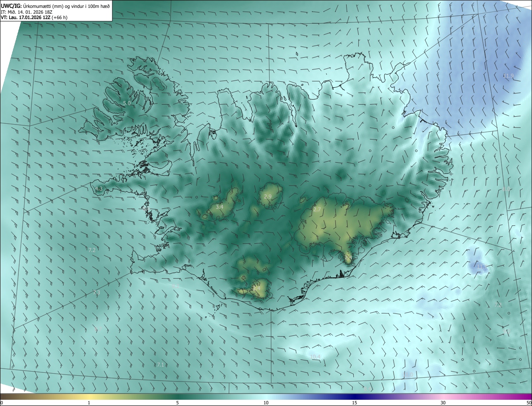Click the '11.9' value in the blue area

click(508, 76)
